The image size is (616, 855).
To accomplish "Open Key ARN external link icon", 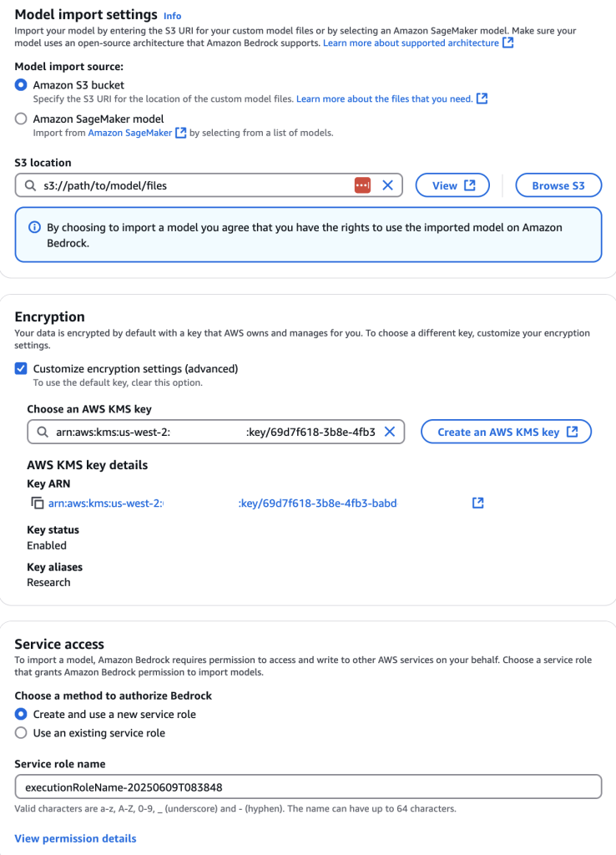I will [478, 503].
